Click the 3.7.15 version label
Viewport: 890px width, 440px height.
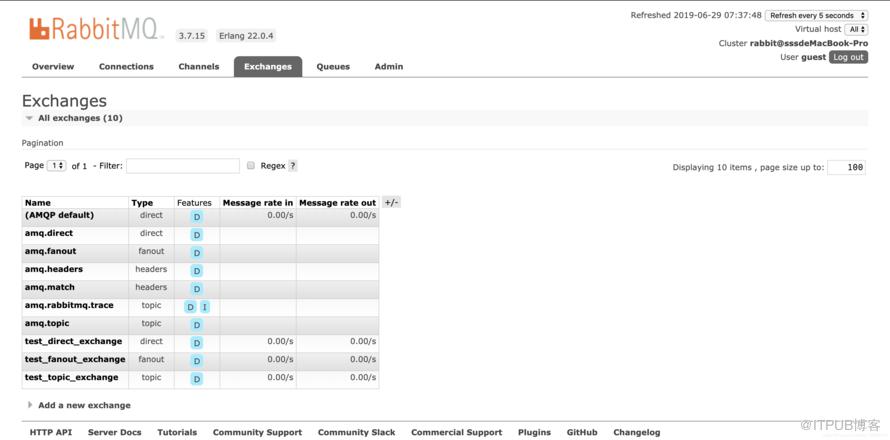point(192,36)
